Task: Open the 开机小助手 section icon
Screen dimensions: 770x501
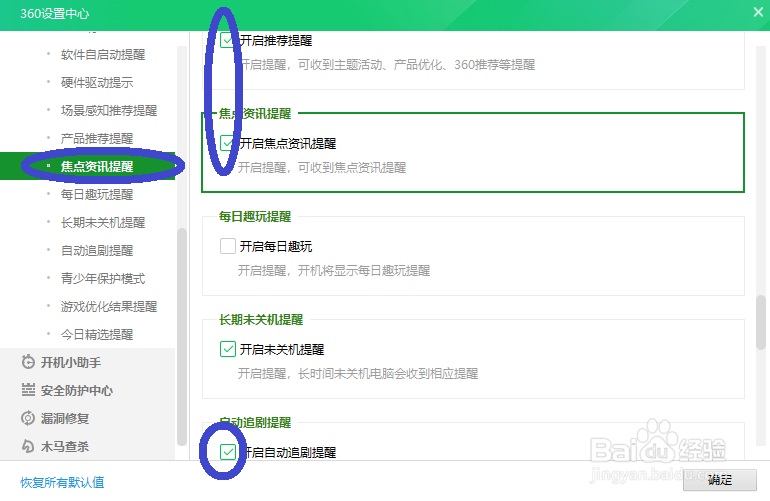Action: tap(28, 362)
